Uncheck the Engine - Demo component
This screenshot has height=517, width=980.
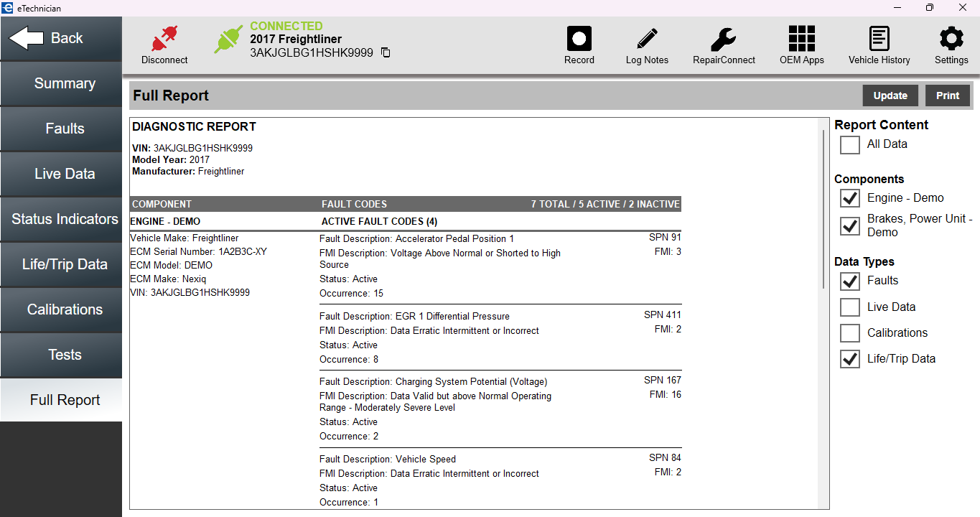[850, 198]
